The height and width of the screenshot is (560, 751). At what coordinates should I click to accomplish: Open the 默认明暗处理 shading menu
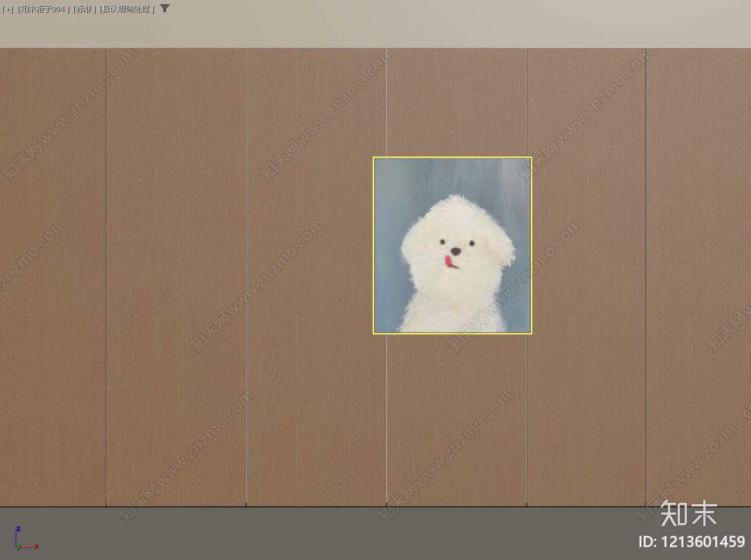(x=127, y=9)
